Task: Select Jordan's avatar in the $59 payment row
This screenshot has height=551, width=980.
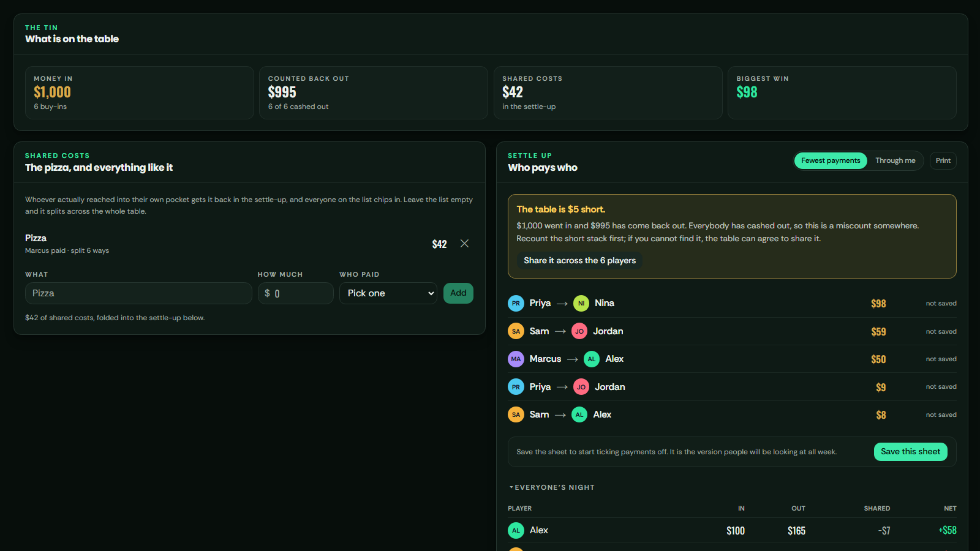Action: (579, 331)
